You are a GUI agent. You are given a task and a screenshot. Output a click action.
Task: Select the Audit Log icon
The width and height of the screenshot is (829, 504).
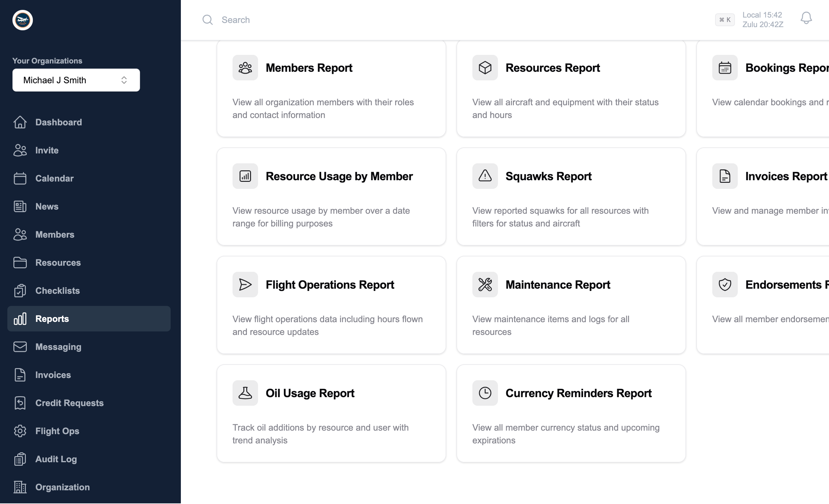tap(20, 459)
